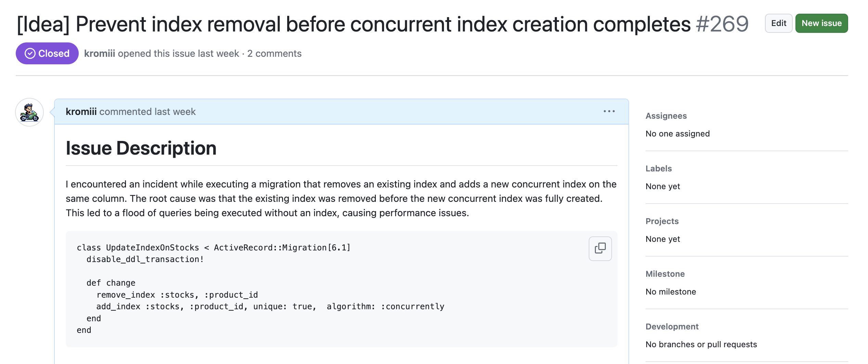868x364 pixels.
Task: Click the "No one assigned" text
Action: [677, 134]
